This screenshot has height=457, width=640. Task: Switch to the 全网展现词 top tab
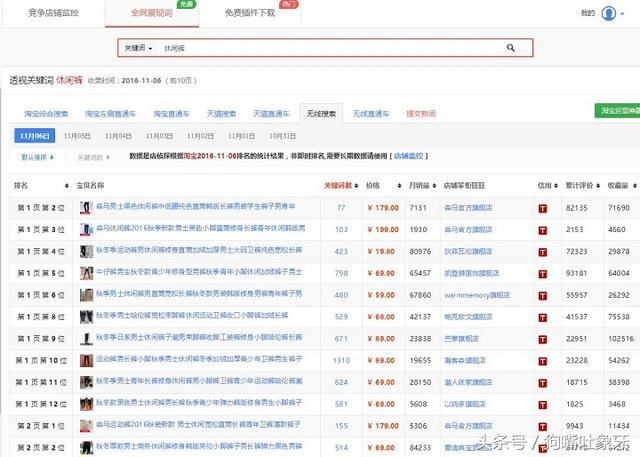[x=151, y=13]
